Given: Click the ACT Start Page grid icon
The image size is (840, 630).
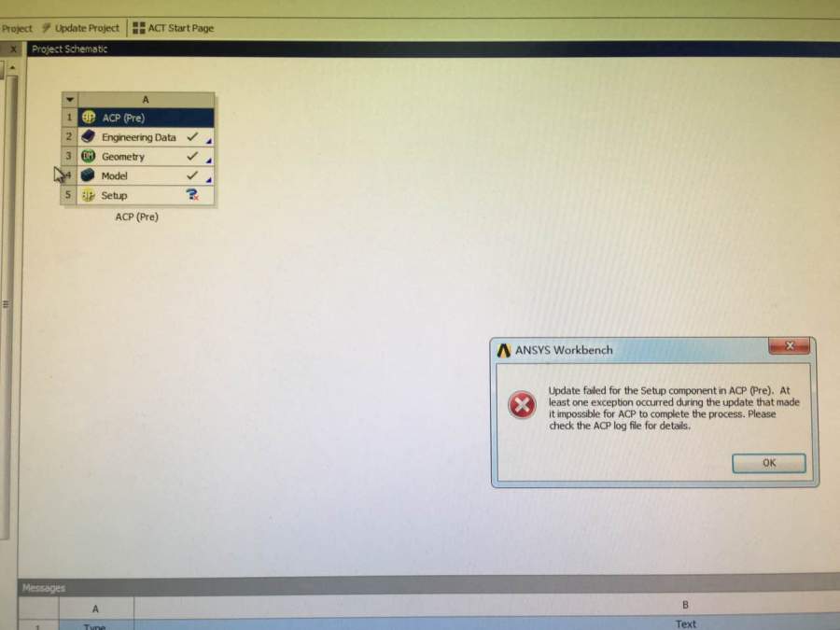Looking at the screenshot, I should (x=139, y=28).
